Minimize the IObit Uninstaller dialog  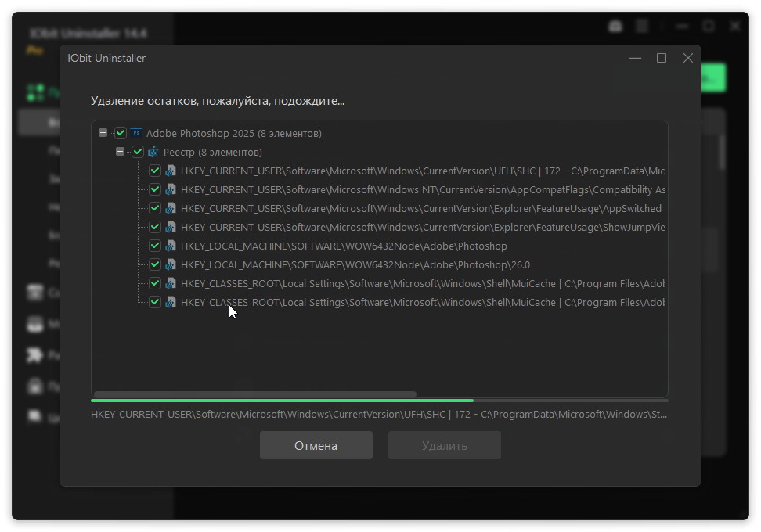click(x=635, y=58)
